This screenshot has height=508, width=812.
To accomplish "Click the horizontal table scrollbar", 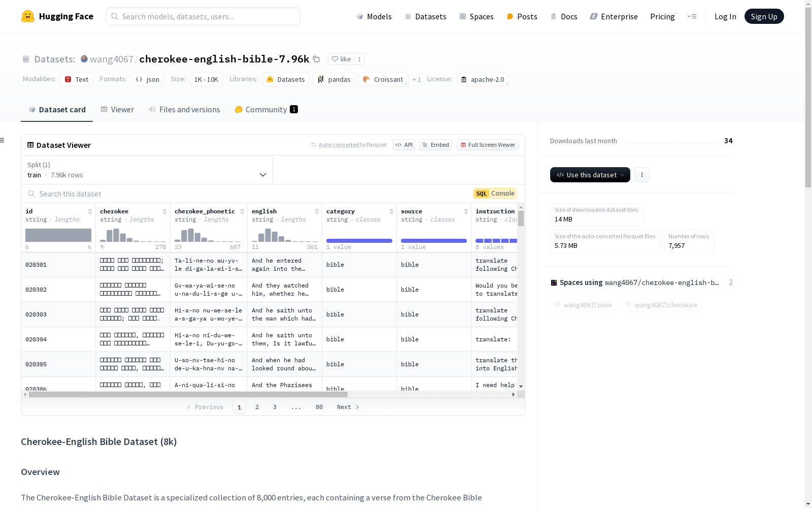I will [x=188, y=394].
